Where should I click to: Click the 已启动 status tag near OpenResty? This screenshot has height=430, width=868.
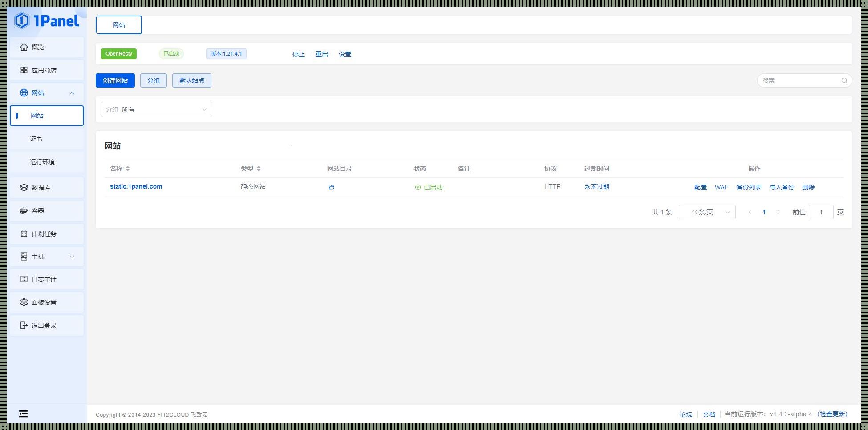click(x=171, y=54)
